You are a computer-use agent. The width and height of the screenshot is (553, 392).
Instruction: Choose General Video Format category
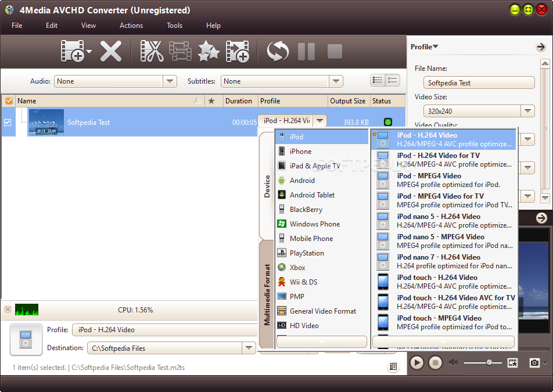(322, 311)
